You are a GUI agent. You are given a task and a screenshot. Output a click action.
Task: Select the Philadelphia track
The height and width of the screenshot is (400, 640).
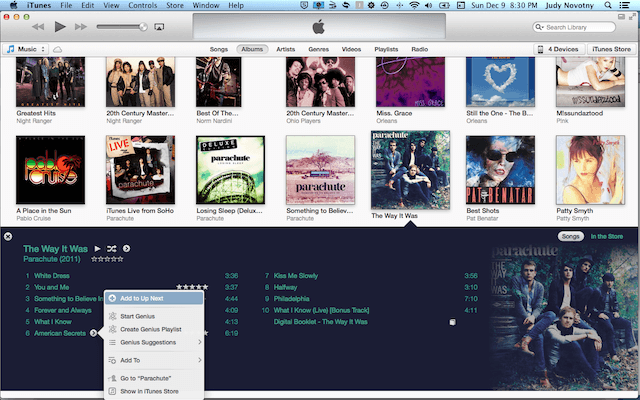pyautogui.click(x=291, y=299)
